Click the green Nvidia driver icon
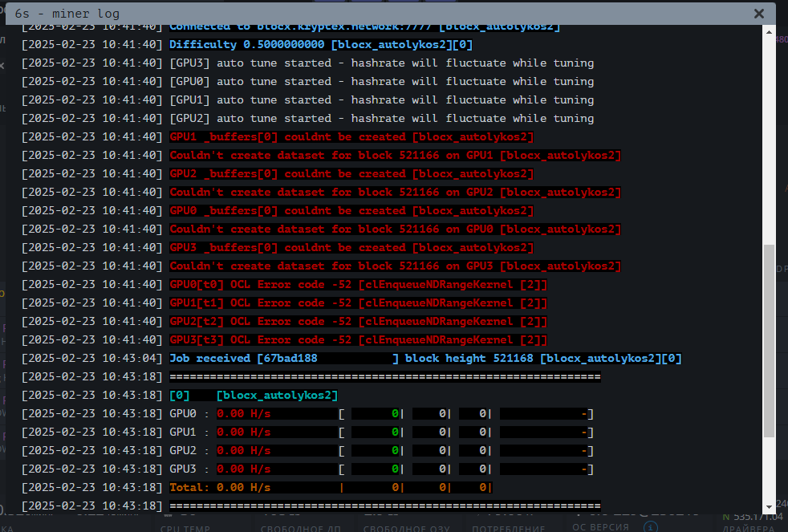Screen dimensions: 788x532 tap(727, 518)
